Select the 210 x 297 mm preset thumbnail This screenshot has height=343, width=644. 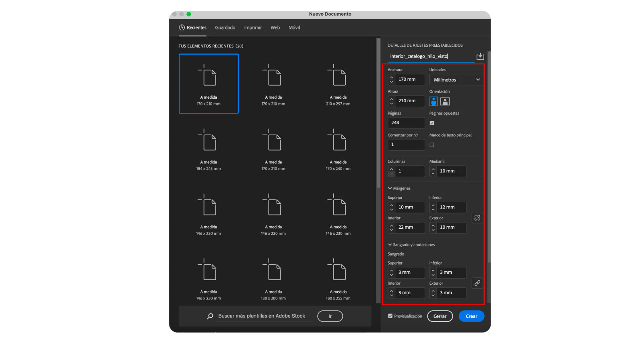[x=338, y=84]
